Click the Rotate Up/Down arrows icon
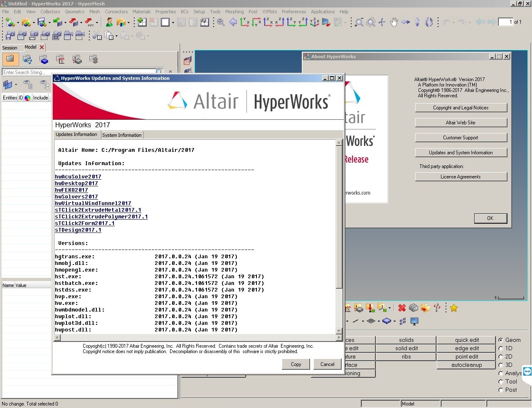Image resolution: width=532 pixels, height=408 pixels. tap(417, 22)
